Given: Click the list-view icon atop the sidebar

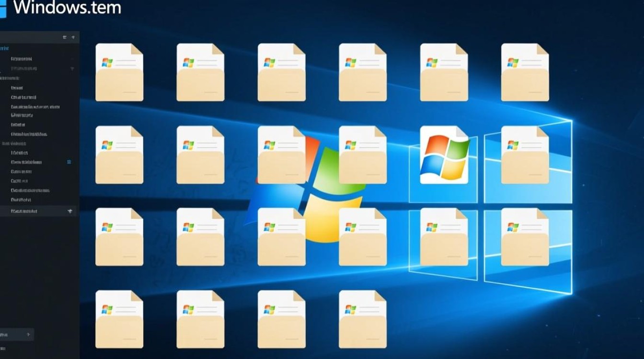Looking at the screenshot, I should [64, 37].
